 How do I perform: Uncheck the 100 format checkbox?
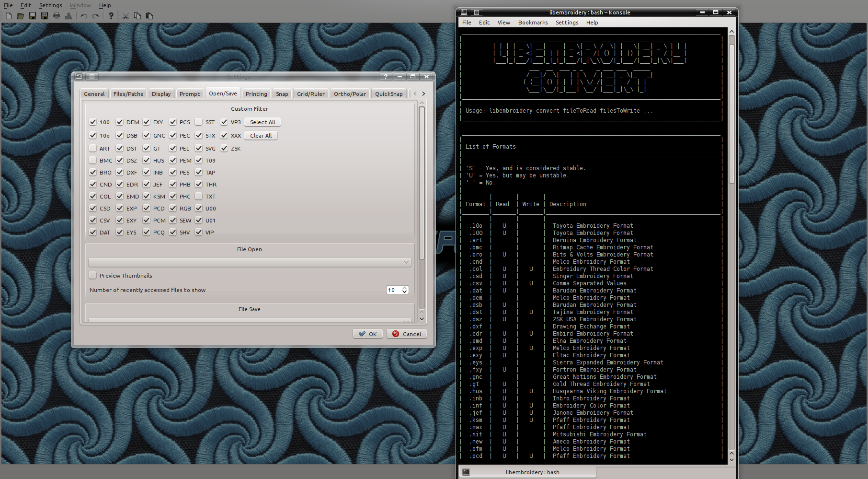pyautogui.click(x=93, y=122)
